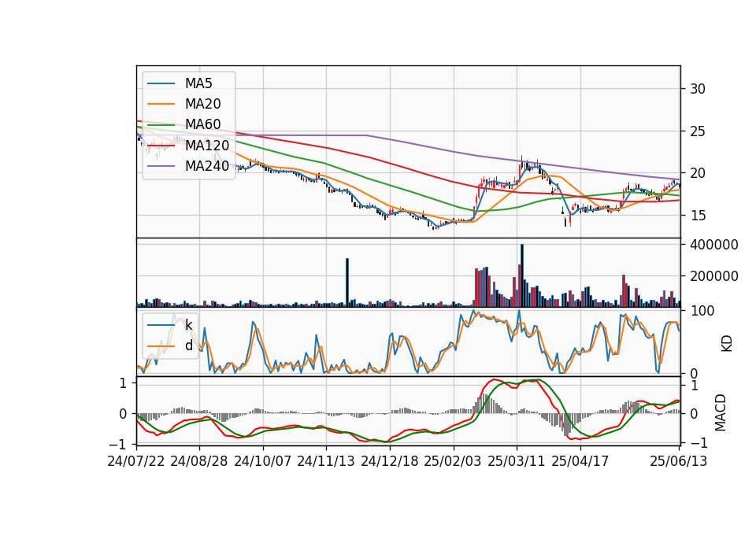Click the volume axis value 200000

714,276
